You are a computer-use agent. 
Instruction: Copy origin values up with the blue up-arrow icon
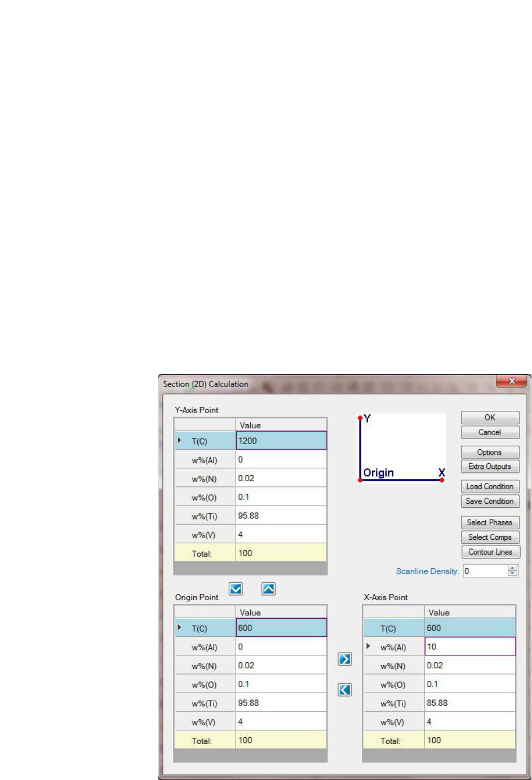tap(268, 589)
